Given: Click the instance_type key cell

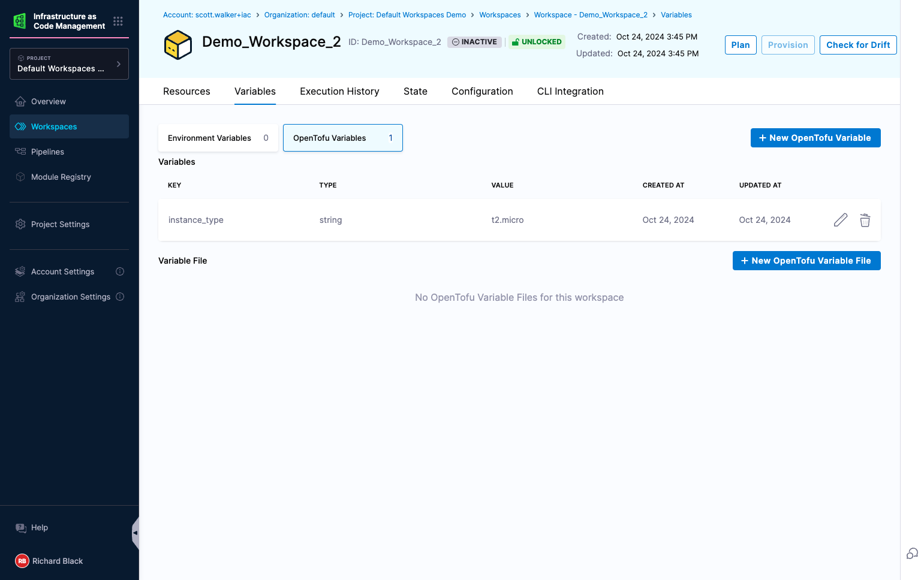Looking at the screenshot, I should [x=195, y=220].
